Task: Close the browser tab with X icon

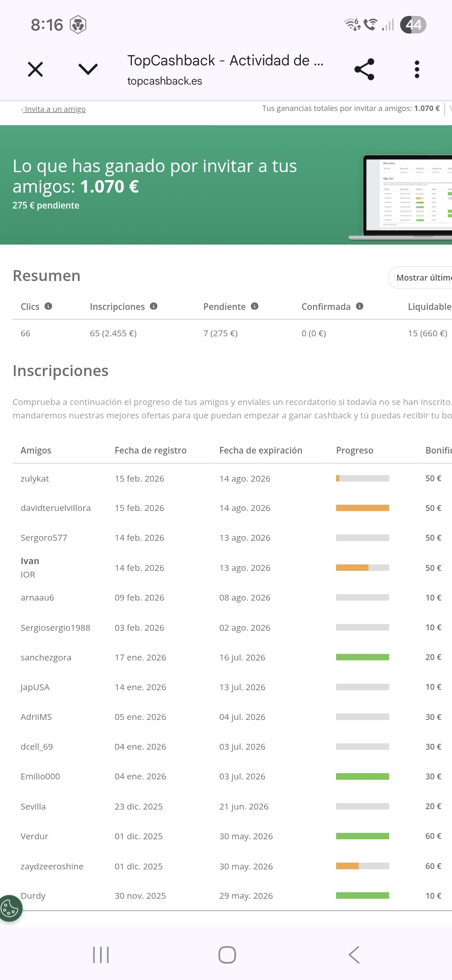Action: (36, 69)
